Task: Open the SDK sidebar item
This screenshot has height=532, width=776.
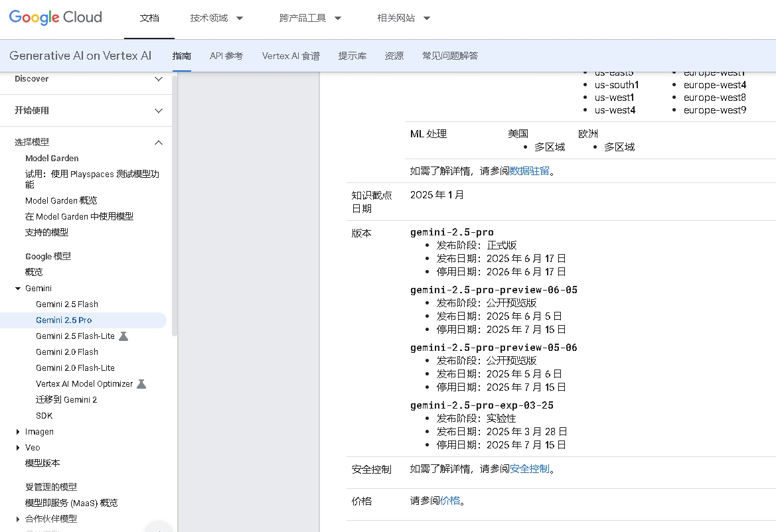Action: 44,416
